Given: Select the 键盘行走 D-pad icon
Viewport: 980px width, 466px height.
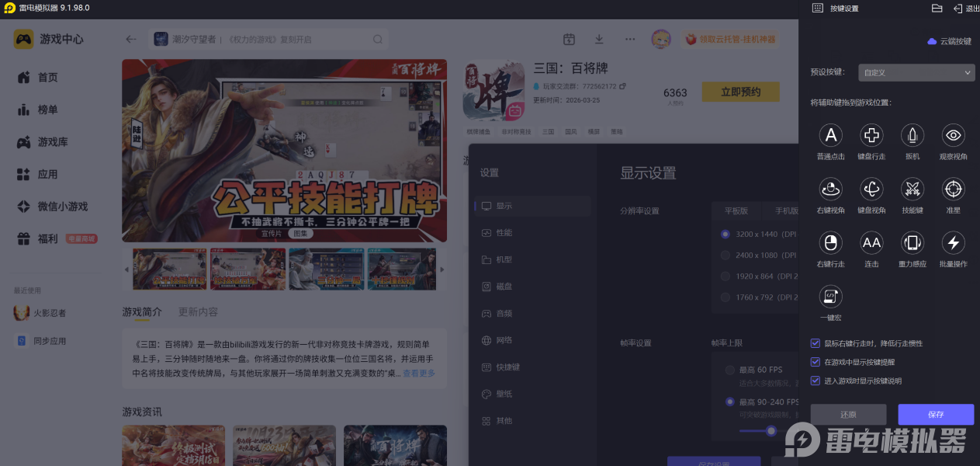Looking at the screenshot, I should (872, 135).
